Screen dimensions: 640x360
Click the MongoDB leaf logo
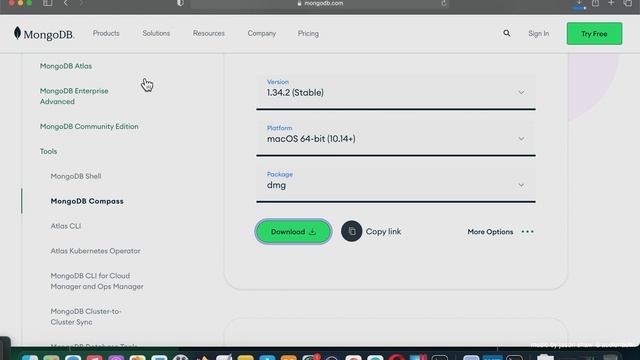pyautogui.click(x=17, y=33)
